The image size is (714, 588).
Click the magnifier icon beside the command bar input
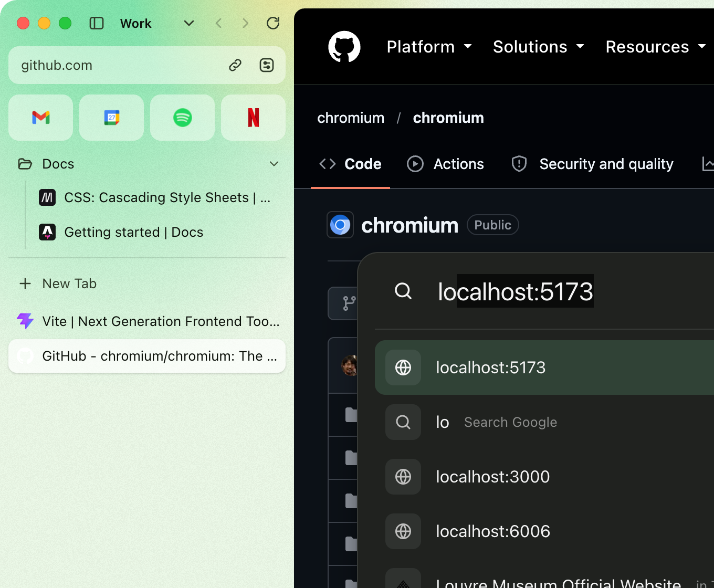(403, 291)
